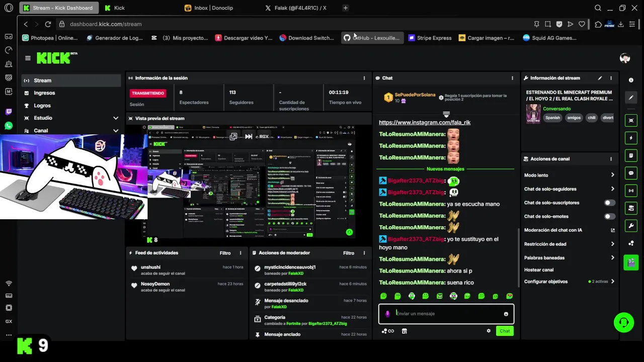
Task: Click the Spanish tag
Action: pyautogui.click(x=552, y=118)
